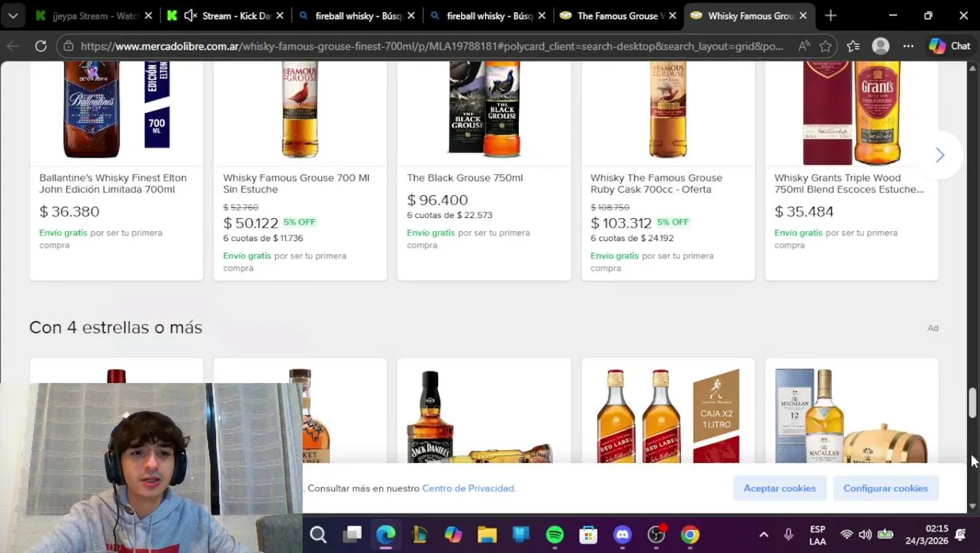
Task: Open Ballantine's Whisky Finest Elton John listing
Action: [113, 184]
